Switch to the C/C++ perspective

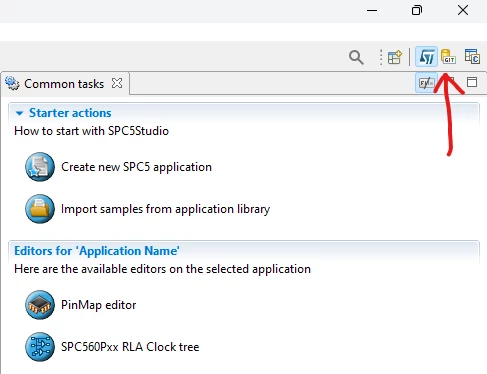[472, 56]
